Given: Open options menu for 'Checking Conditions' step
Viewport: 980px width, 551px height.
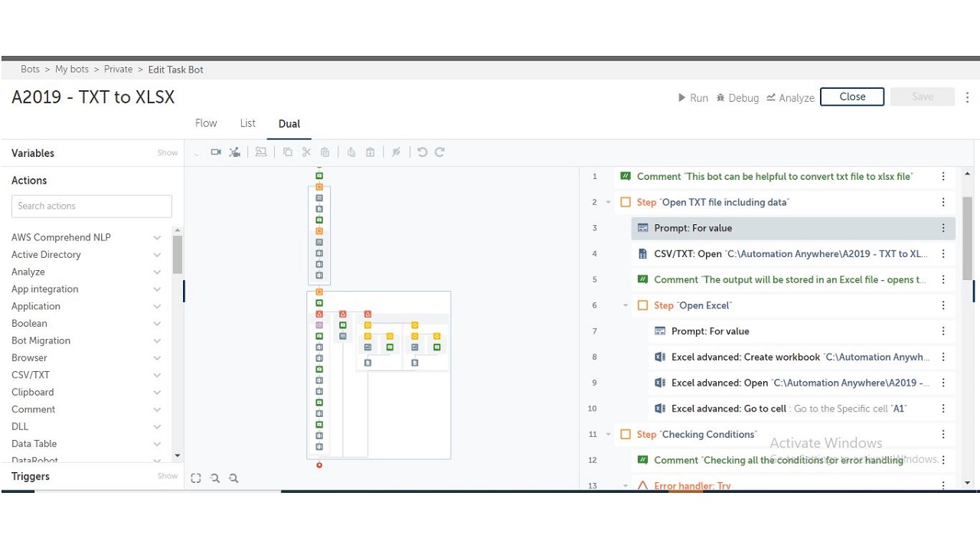Looking at the screenshot, I should [x=943, y=435].
